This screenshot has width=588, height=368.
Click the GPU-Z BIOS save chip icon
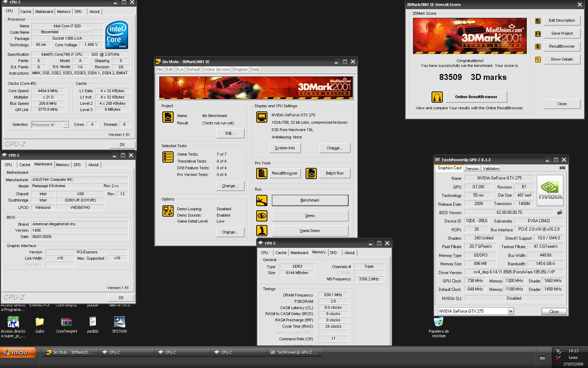pyautogui.click(x=560, y=212)
